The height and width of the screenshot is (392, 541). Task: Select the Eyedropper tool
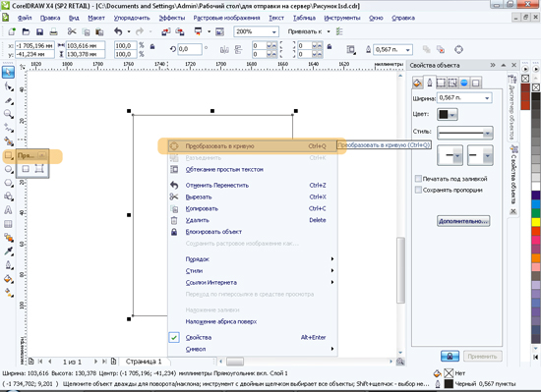tap(9, 252)
